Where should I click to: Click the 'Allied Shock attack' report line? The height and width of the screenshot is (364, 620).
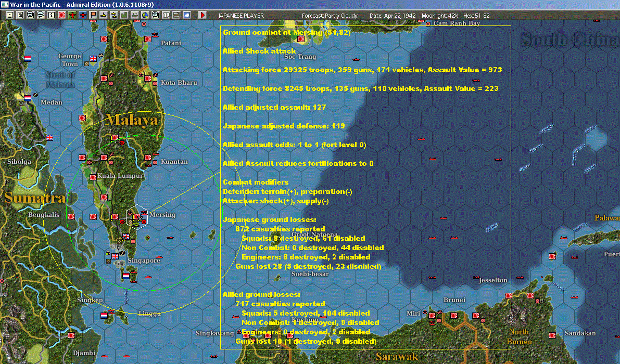point(259,51)
